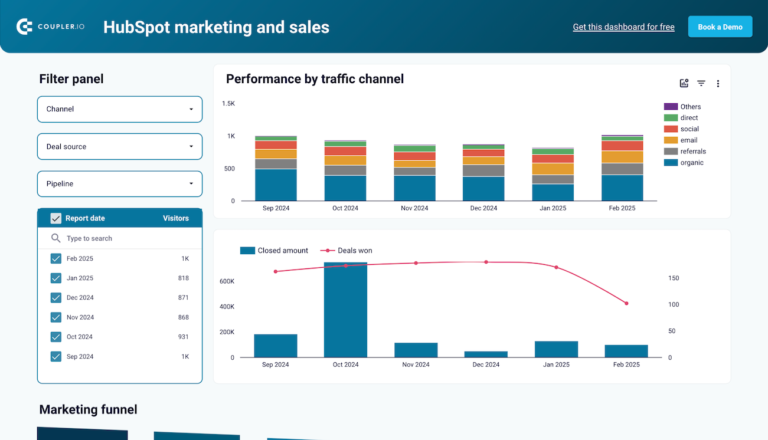Click the HubSpot marketing and sales title
Screen dimensions: 768x440
coord(216,27)
